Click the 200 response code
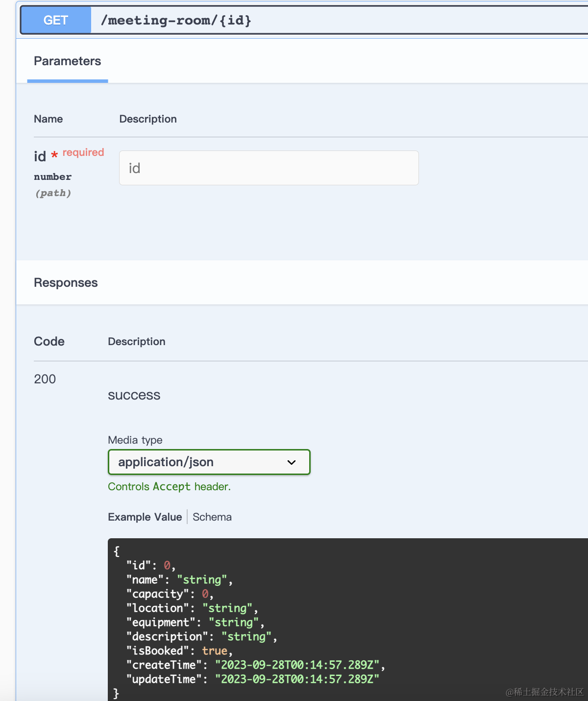 (x=45, y=379)
